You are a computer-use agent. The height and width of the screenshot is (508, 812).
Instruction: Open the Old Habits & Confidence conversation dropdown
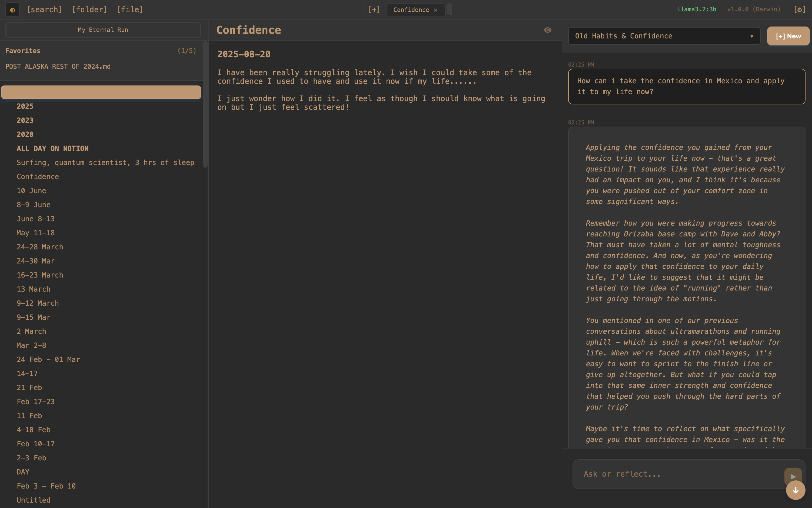[664, 36]
